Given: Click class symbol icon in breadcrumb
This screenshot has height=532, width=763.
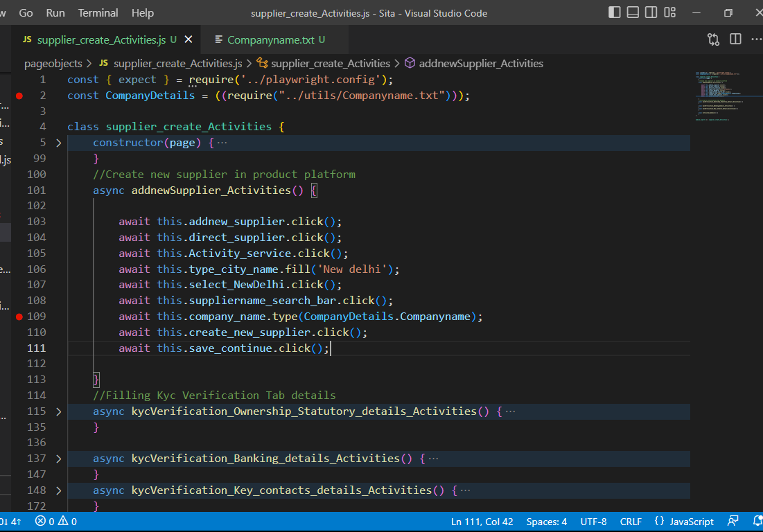Looking at the screenshot, I should [x=262, y=63].
